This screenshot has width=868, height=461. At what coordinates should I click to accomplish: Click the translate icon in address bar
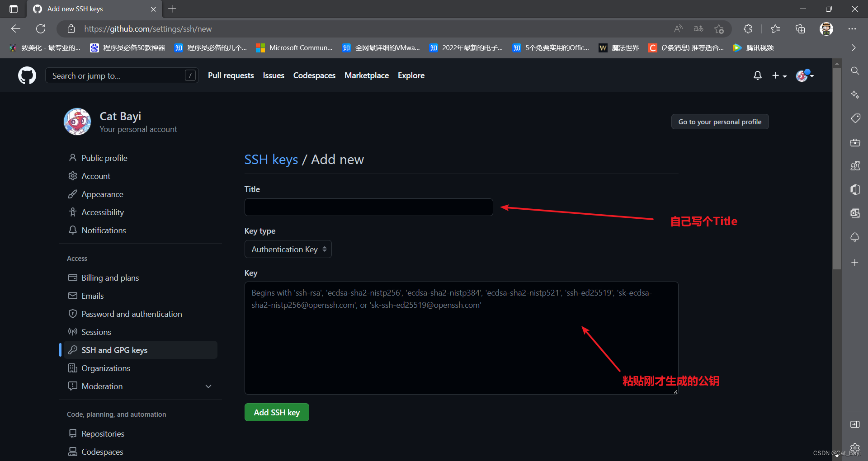click(698, 29)
